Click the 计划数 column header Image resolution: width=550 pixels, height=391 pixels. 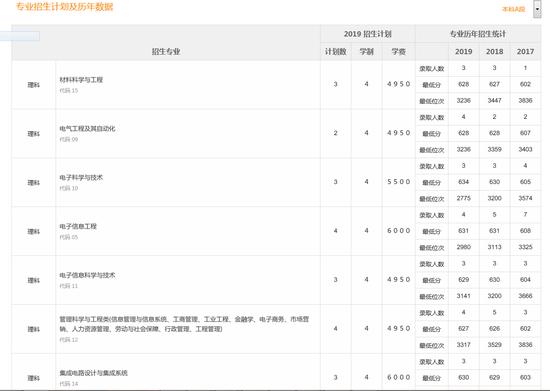click(x=336, y=52)
